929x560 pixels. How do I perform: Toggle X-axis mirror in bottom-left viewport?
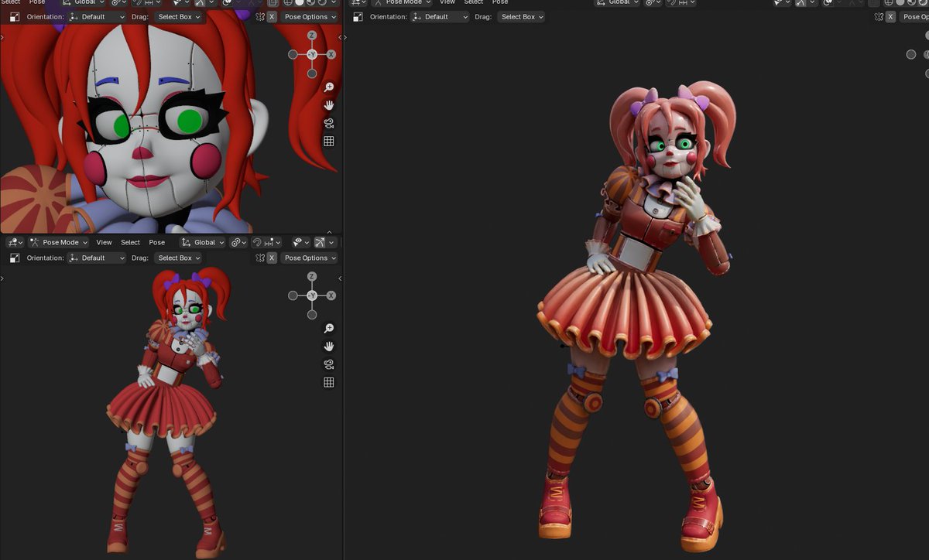(x=272, y=258)
